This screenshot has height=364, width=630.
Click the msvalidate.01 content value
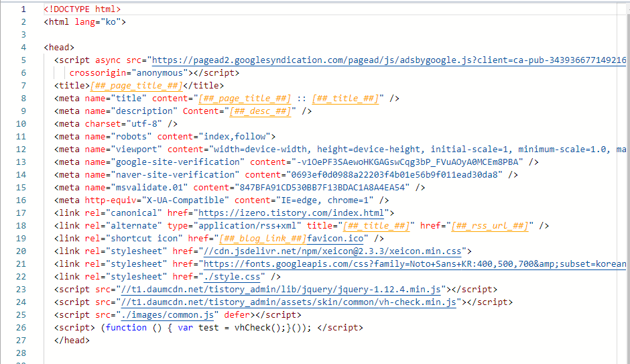(x=322, y=188)
